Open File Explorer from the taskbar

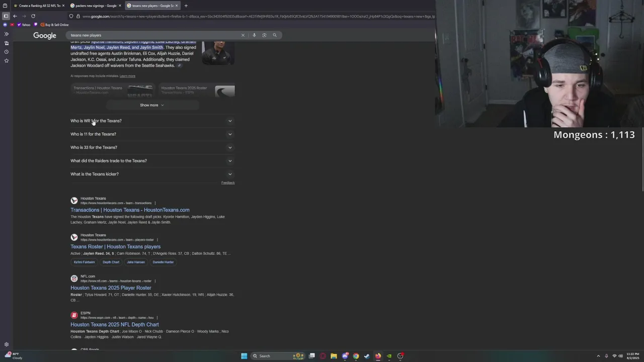point(334,356)
